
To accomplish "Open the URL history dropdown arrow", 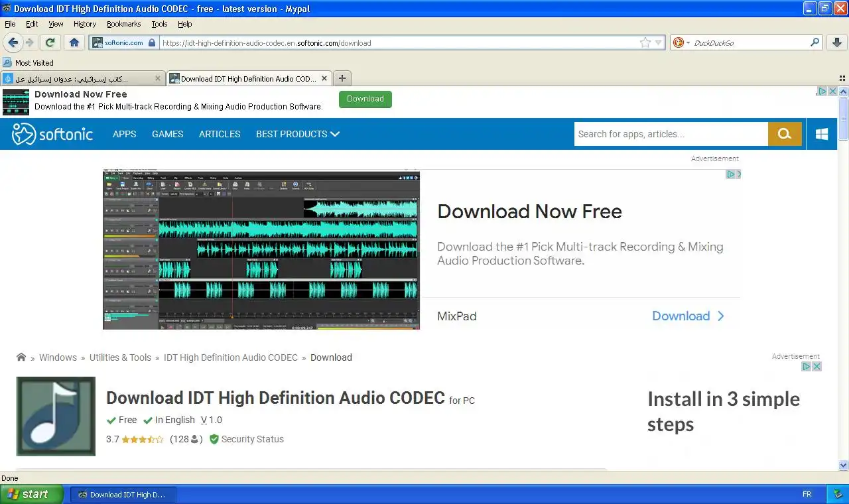I will click(x=659, y=42).
